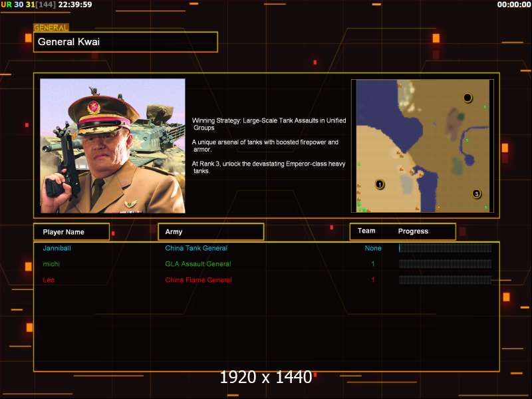
Task: Click Janniball's loading progress bar
Action: [445, 248]
